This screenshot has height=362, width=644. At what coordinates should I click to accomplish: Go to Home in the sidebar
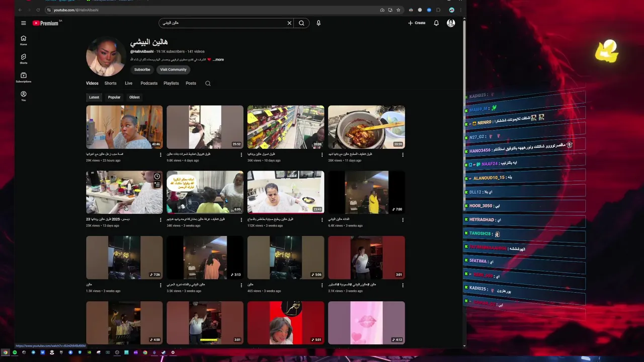point(23,40)
